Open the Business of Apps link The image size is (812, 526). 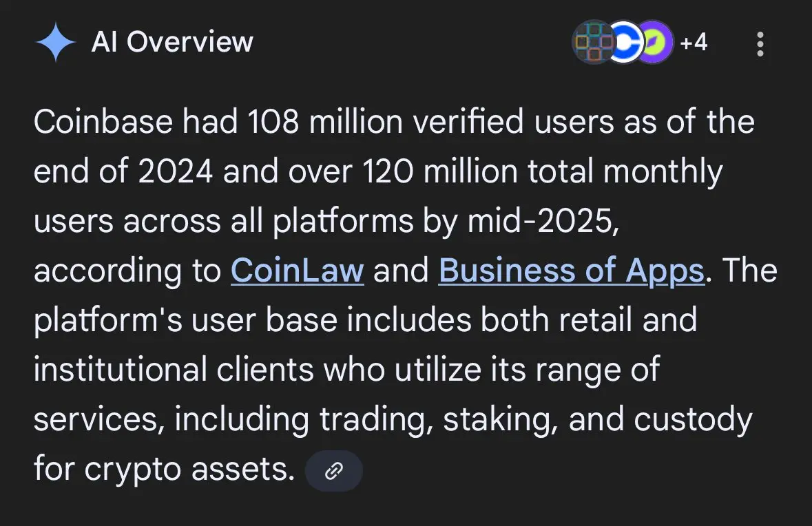pyautogui.click(x=572, y=271)
